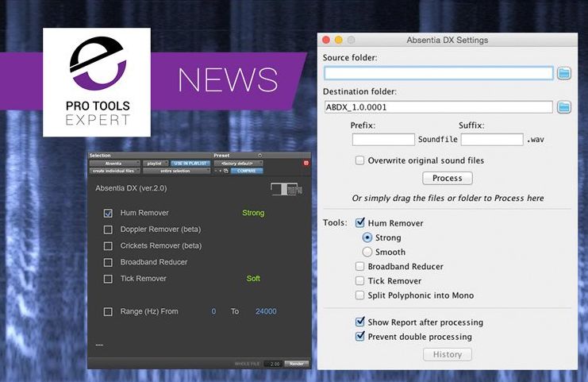
Task: Open the create individual files dropdown
Action: [x=115, y=171]
